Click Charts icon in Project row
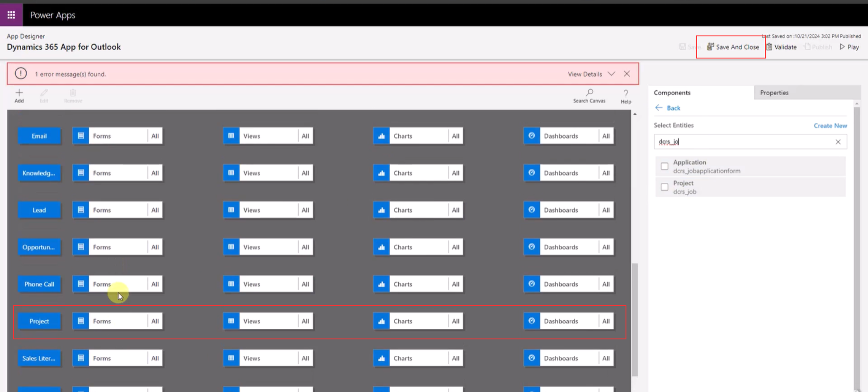Image resolution: width=868 pixels, height=392 pixels. pyautogui.click(x=382, y=321)
